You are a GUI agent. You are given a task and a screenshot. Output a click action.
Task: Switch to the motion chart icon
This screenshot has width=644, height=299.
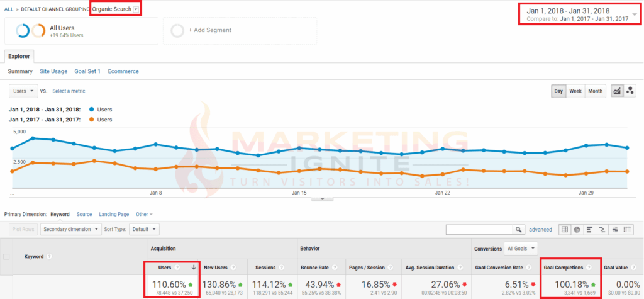630,91
